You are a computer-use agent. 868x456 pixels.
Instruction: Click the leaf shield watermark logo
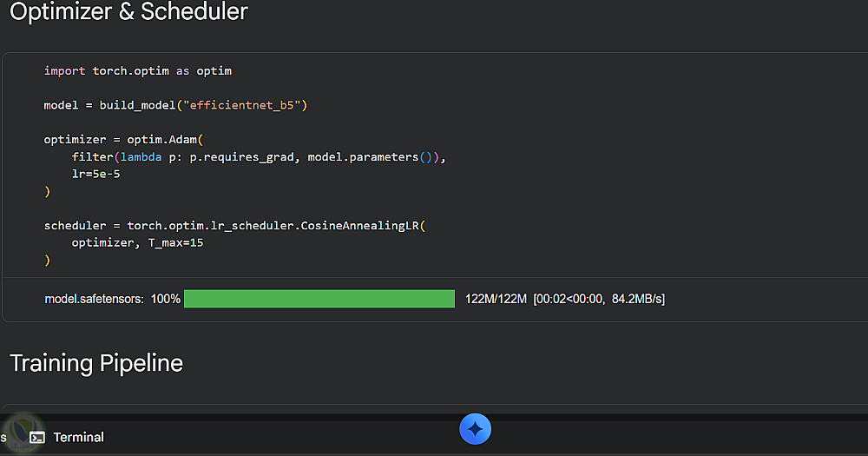21,433
